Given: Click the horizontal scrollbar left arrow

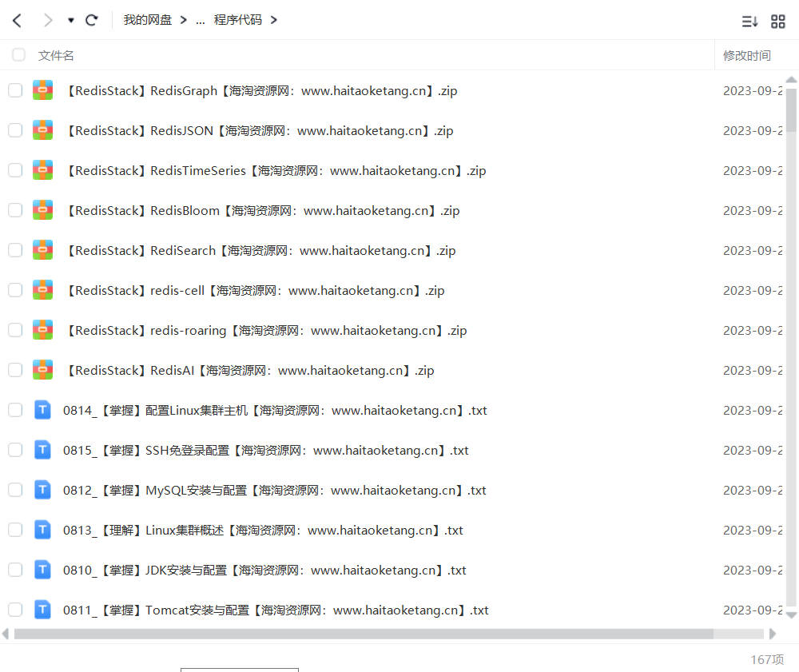Looking at the screenshot, I should (x=6, y=634).
